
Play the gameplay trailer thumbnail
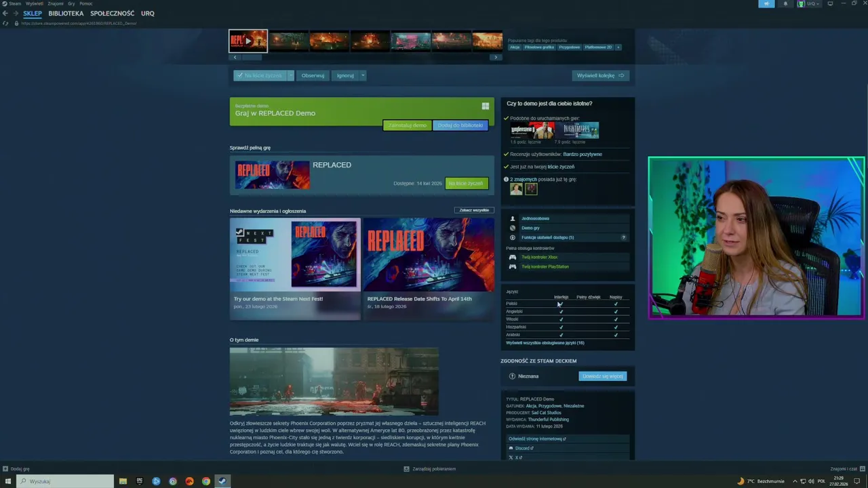click(248, 41)
